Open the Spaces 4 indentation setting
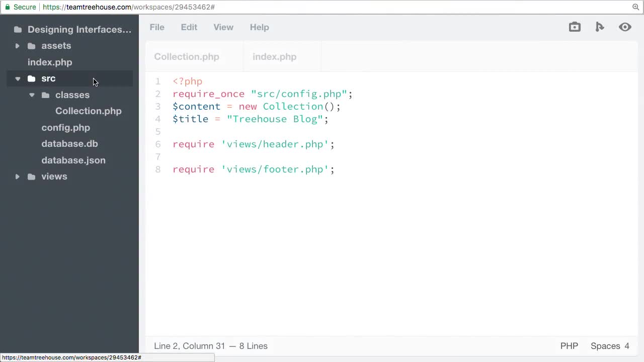The height and width of the screenshot is (362, 644). [609, 346]
